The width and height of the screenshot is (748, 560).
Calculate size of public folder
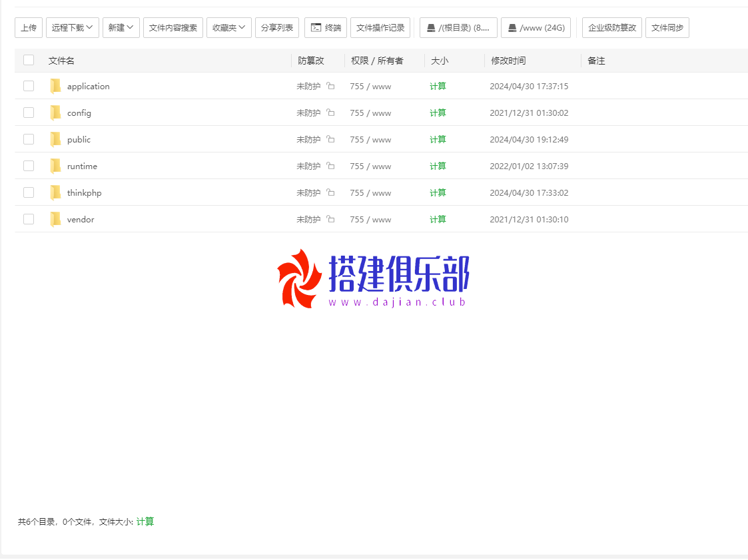[x=438, y=140]
